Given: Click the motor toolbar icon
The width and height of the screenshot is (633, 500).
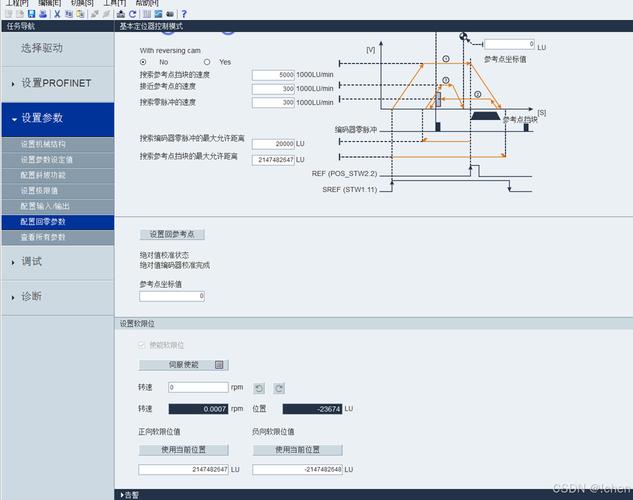Looking at the screenshot, I should coord(170,14).
